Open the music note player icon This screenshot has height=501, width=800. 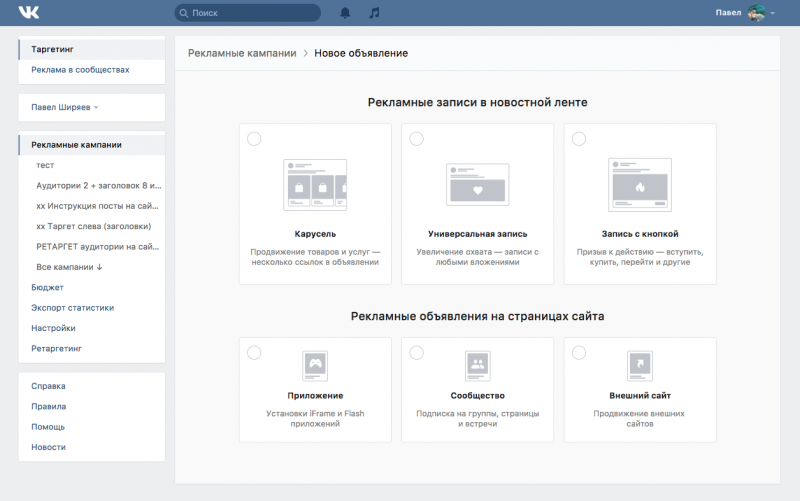374,13
